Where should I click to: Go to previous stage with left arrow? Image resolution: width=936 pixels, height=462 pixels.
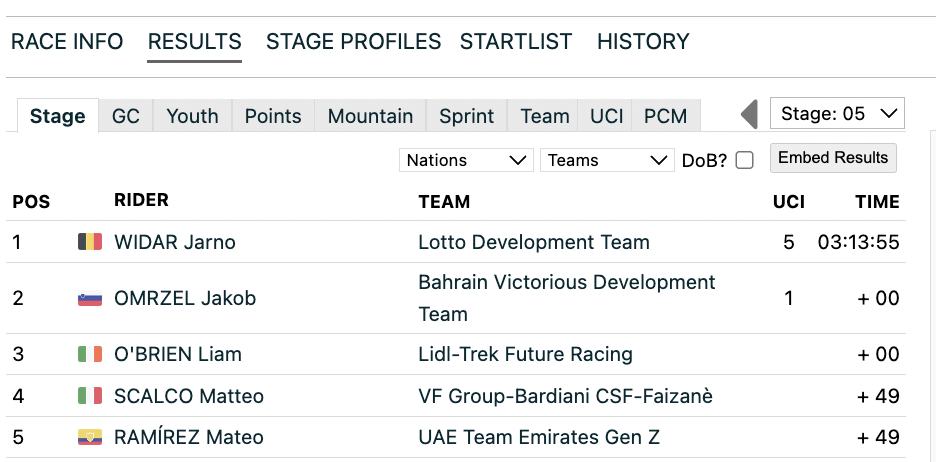(749, 114)
